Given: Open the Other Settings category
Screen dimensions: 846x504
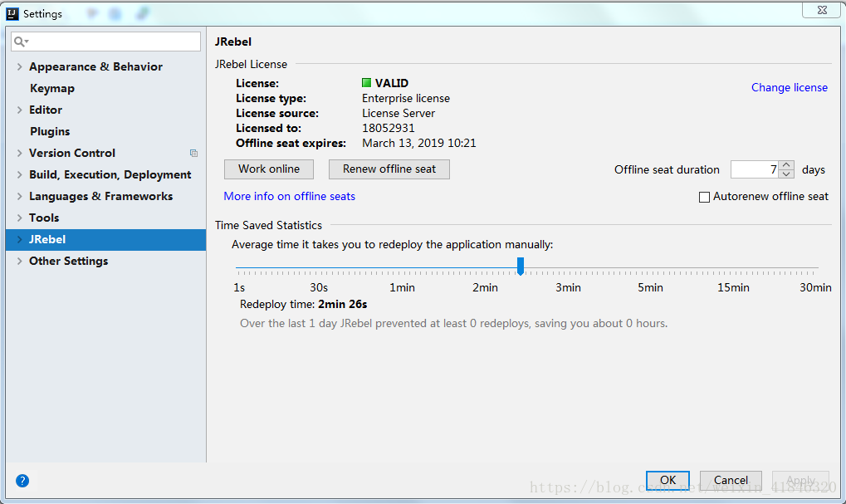Looking at the screenshot, I should click(x=69, y=262).
